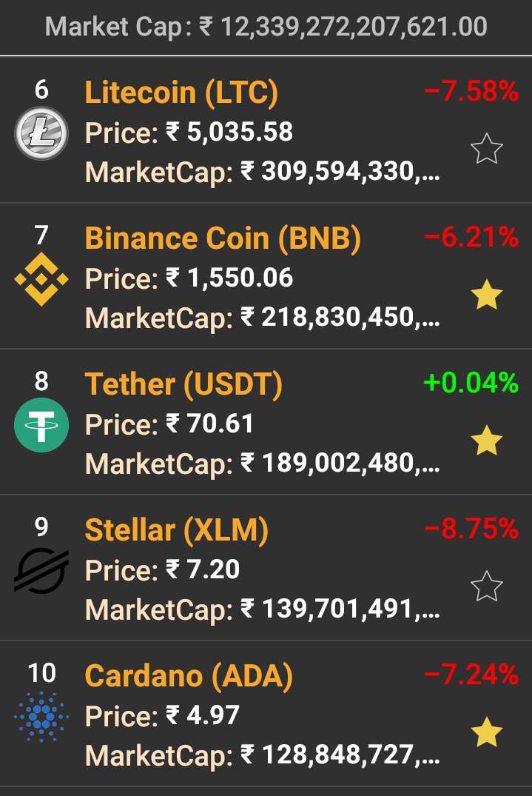Tap the Binance Coin price ₹ 1,550.06
This screenshot has height=796, width=532.
coord(229,278)
